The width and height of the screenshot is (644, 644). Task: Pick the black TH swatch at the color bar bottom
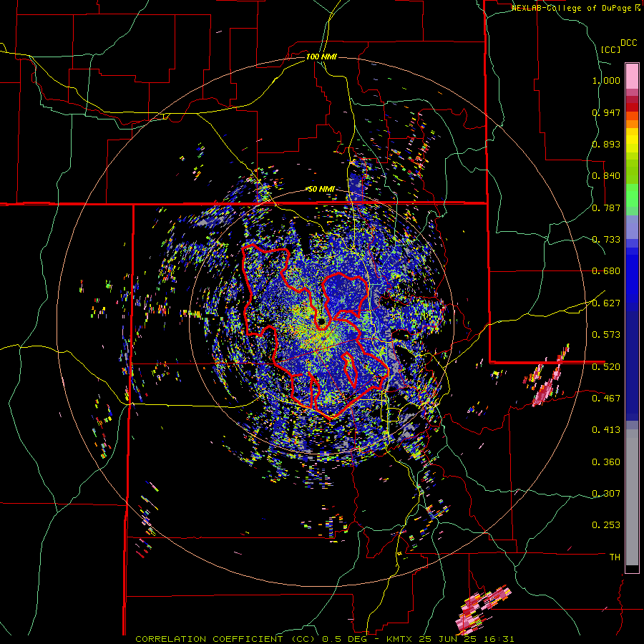pyautogui.click(x=632, y=568)
